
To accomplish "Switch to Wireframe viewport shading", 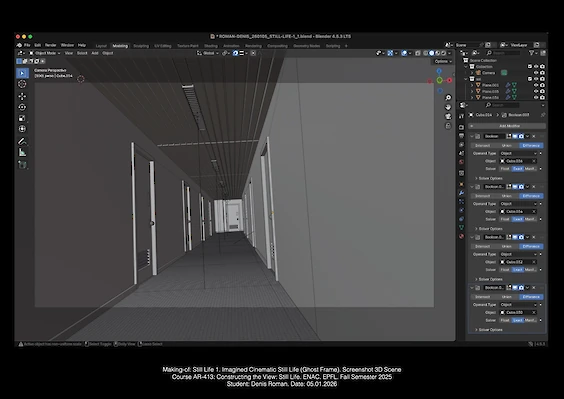I will point(426,53).
